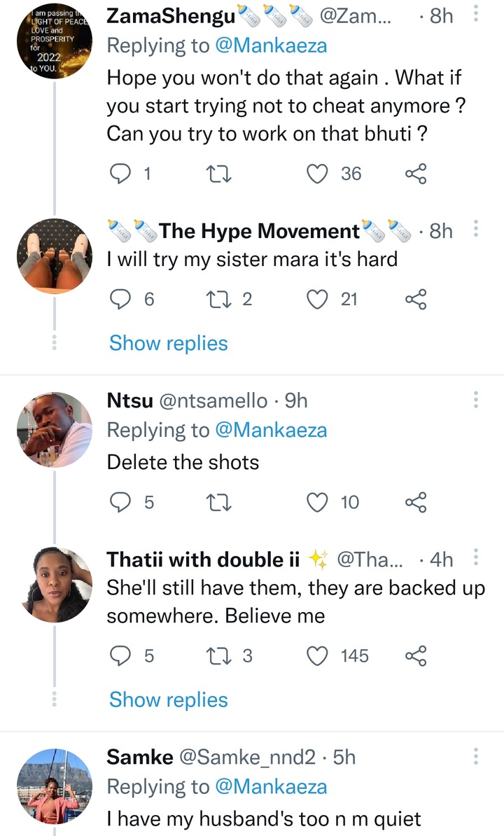Reply to ZamaShengu's tweet about cheating
The width and height of the screenshot is (504, 836).
[x=121, y=174]
